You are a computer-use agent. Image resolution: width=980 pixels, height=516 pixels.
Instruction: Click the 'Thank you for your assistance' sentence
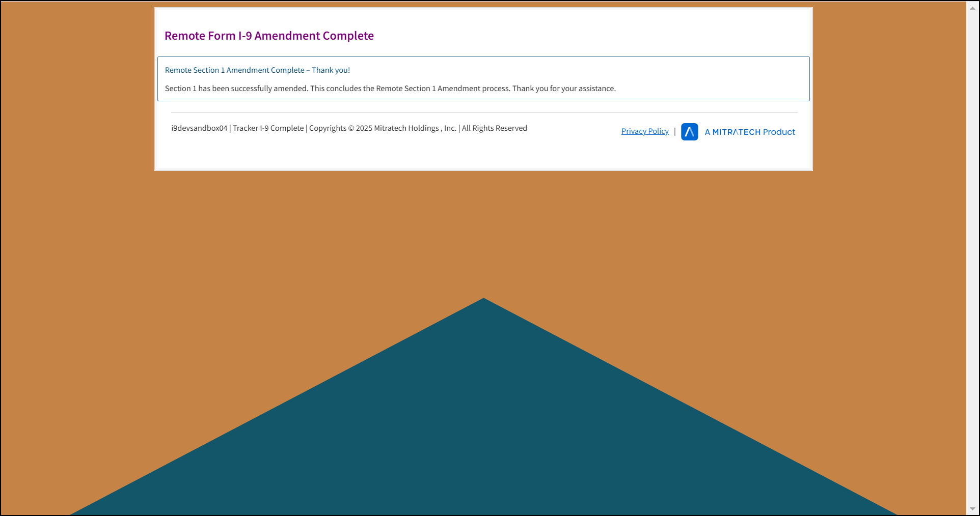click(x=564, y=89)
